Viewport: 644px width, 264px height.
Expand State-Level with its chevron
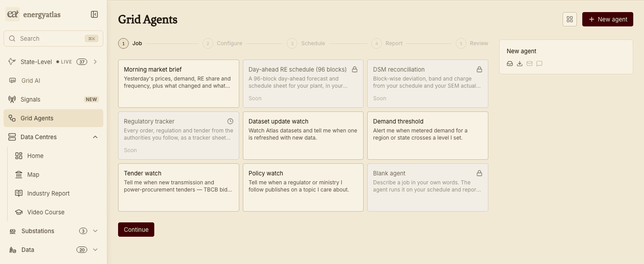(x=95, y=62)
